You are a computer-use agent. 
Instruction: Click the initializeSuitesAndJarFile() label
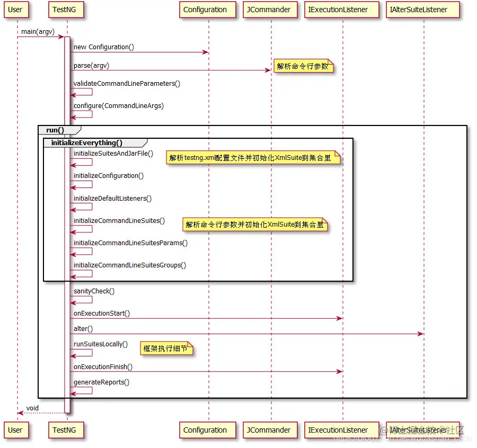click(x=114, y=155)
